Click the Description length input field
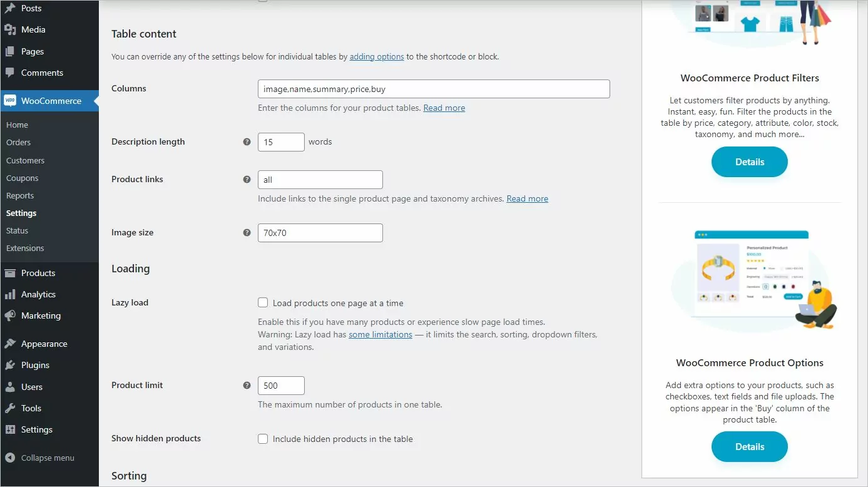This screenshot has height=487, width=868. tap(281, 142)
